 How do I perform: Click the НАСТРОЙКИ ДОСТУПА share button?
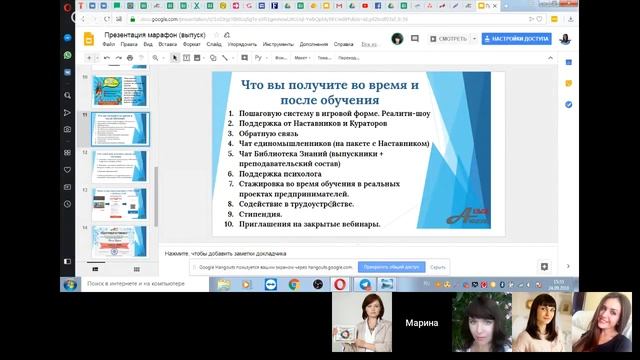click(516, 39)
